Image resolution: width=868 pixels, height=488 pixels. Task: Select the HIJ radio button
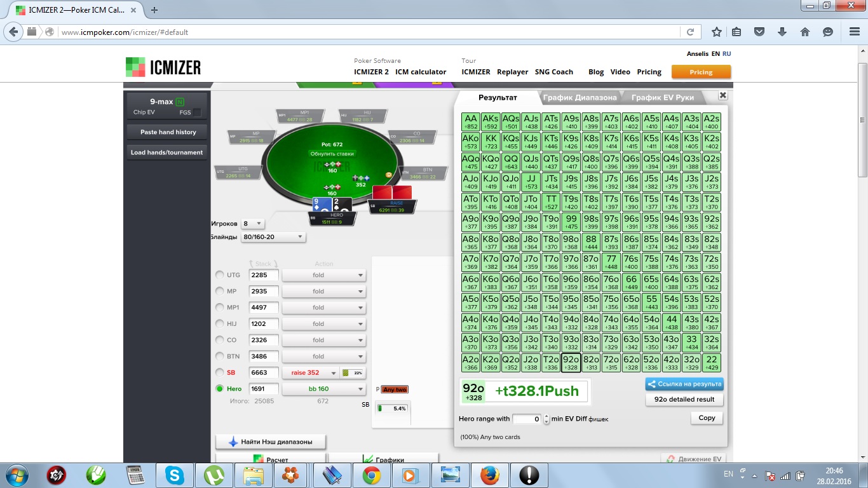click(x=220, y=323)
